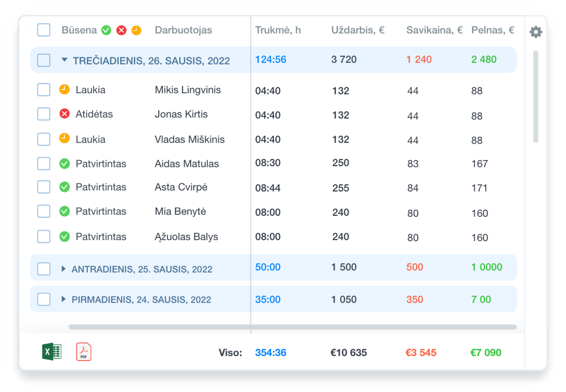Click the horizontal scrollbar below the table
Image resolution: width=566 pixels, height=392 pixels.
292,327
